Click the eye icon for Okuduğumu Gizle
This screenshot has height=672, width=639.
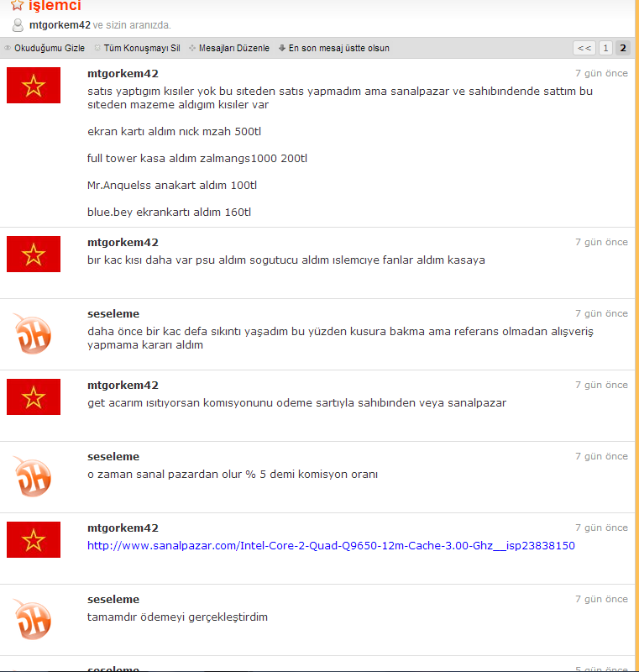8,49
